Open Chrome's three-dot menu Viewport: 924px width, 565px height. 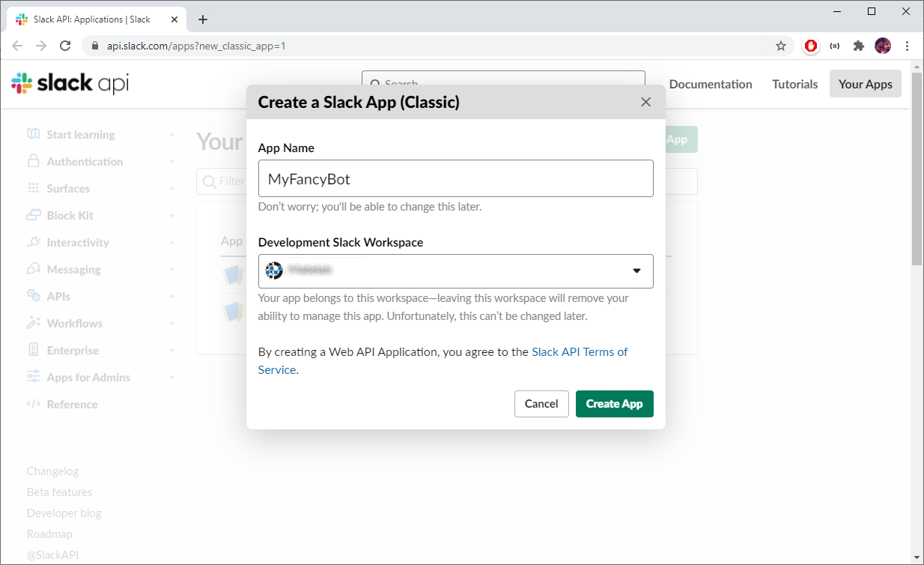pyautogui.click(x=908, y=46)
